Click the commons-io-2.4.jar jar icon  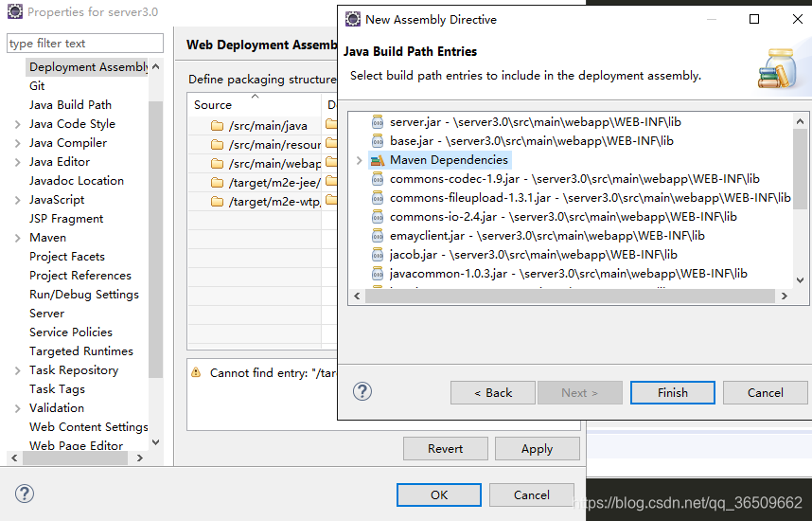pyautogui.click(x=378, y=217)
